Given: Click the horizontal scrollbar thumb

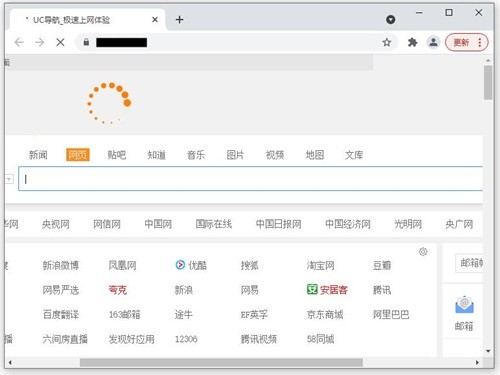Looking at the screenshot, I should click(221, 362).
